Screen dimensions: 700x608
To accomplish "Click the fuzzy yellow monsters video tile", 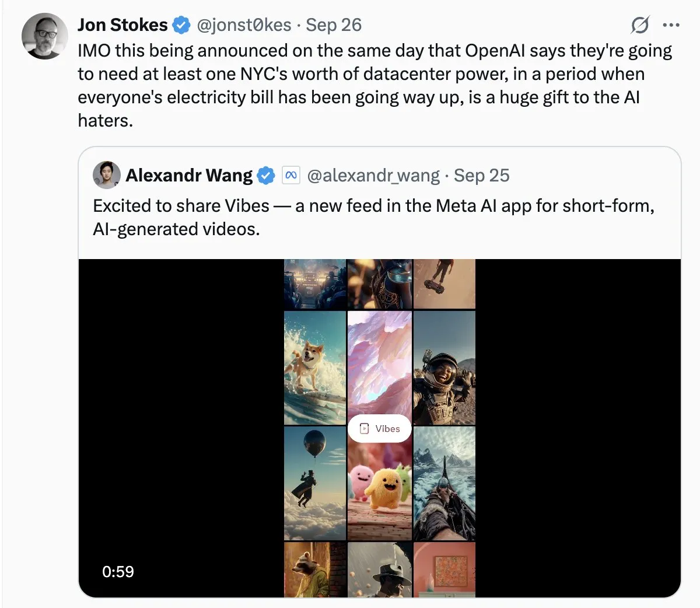I will 380,490.
